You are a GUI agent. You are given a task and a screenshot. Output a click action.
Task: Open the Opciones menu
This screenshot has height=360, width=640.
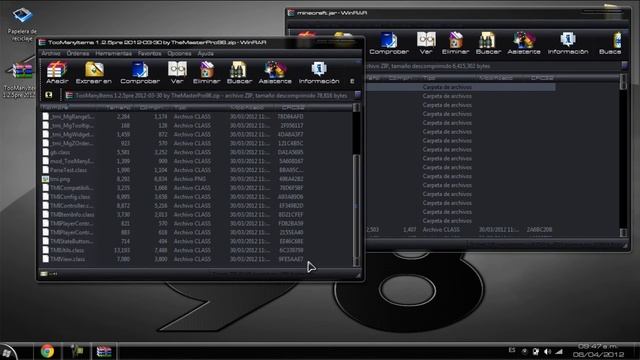[x=179, y=53]
